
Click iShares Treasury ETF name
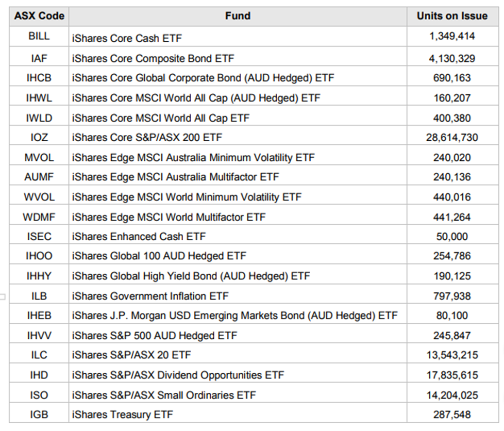[123, 415]
